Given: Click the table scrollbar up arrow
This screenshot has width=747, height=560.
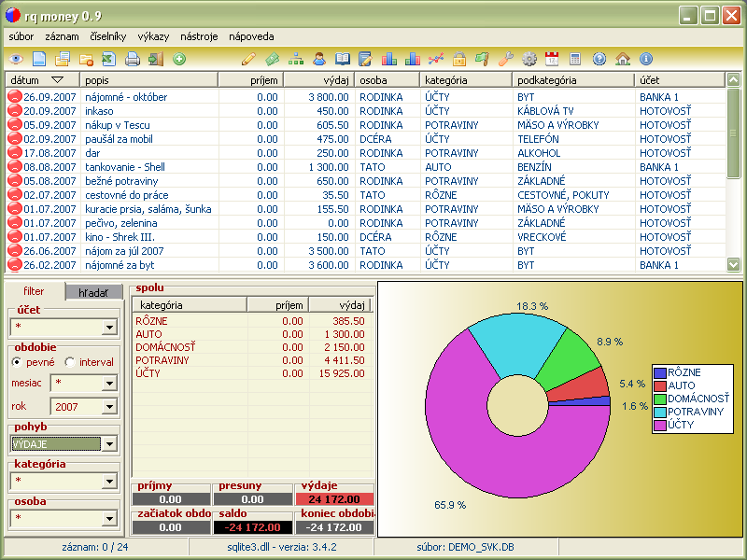Looking at the screenshot, I should click(734, 79).
